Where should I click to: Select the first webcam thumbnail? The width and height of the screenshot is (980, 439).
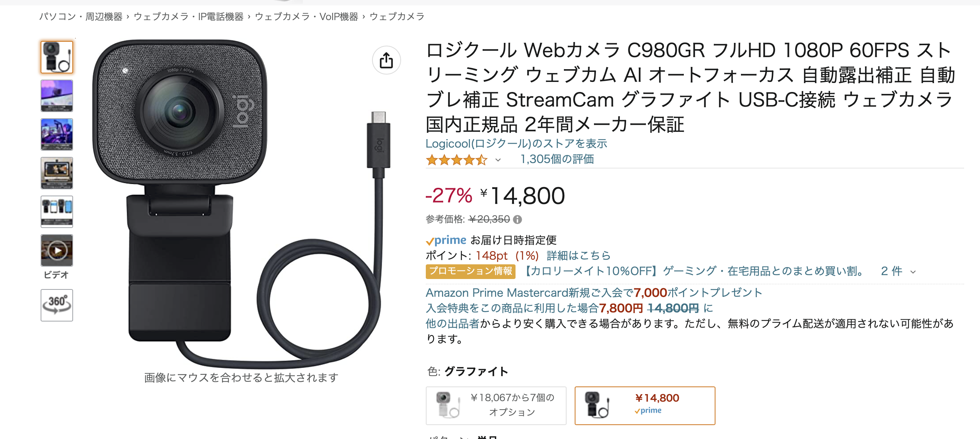57,57
